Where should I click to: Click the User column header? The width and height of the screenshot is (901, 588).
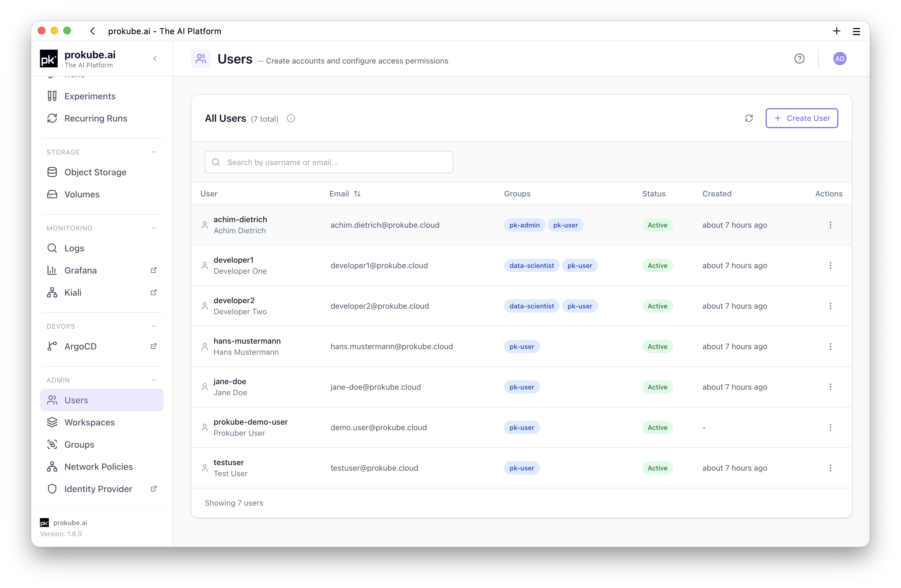pyautogui.click(x=209, y=194)
